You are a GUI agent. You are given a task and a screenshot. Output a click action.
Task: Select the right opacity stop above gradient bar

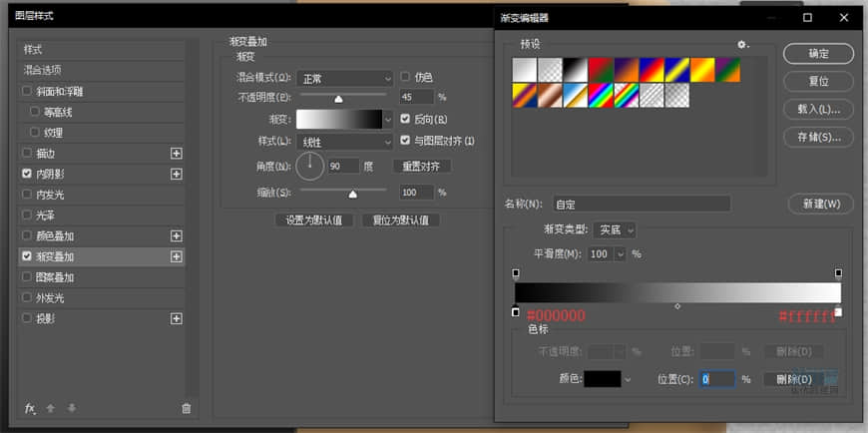[x=838, y=273]
